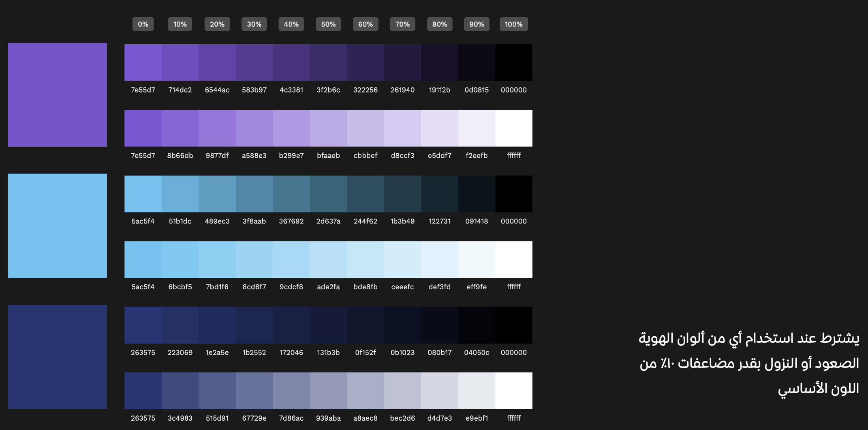Click the Arabic usage guideline text
This screenshot has height=430, width=868.
(x=749, y=363)
